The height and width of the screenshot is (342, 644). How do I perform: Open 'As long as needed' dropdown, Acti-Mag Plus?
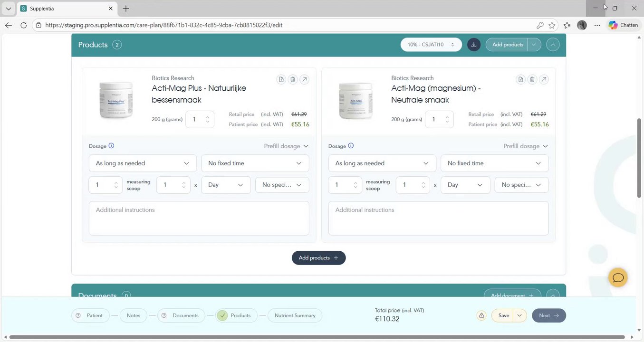click(x=143, y=163)
